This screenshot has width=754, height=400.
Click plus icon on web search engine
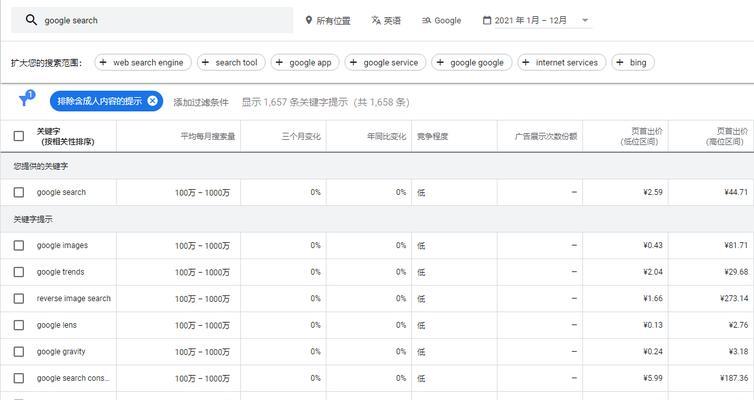coord(103,62)
